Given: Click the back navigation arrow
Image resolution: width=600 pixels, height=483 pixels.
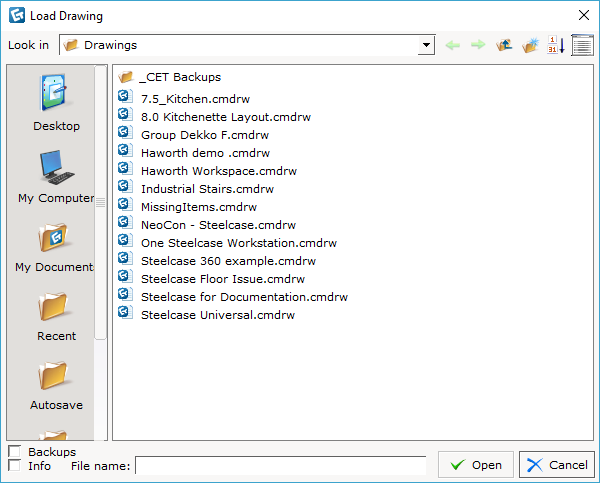Looking at the screenshot, I should (x=453, y=45).
